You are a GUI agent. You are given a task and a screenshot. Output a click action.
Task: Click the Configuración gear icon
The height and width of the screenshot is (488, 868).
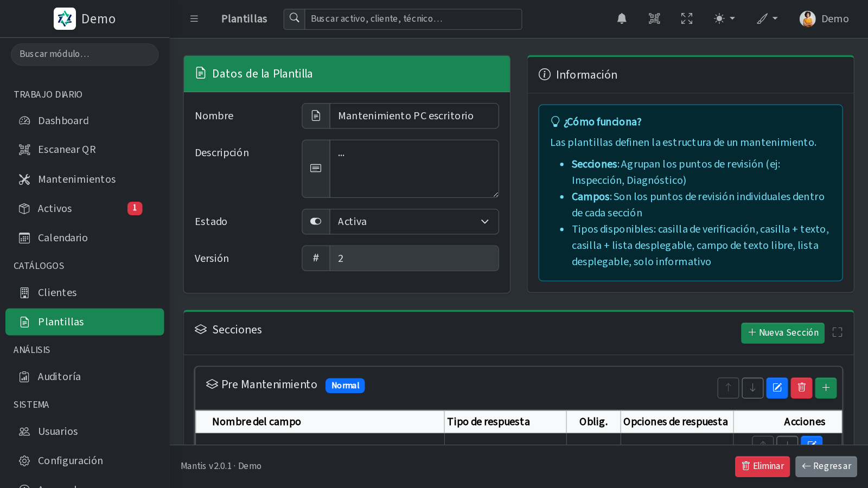coord(24,460)
